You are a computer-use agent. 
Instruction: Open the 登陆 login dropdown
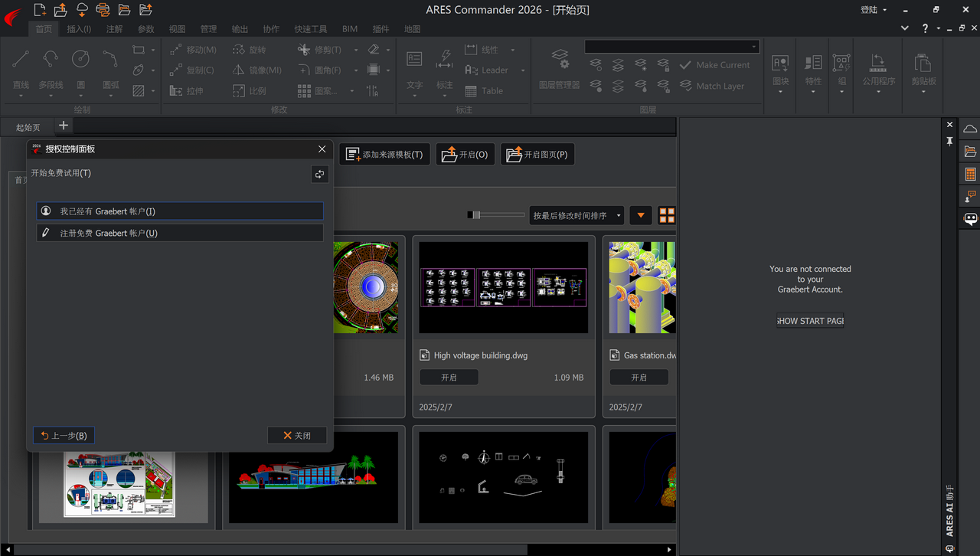[x=874, y=10]
